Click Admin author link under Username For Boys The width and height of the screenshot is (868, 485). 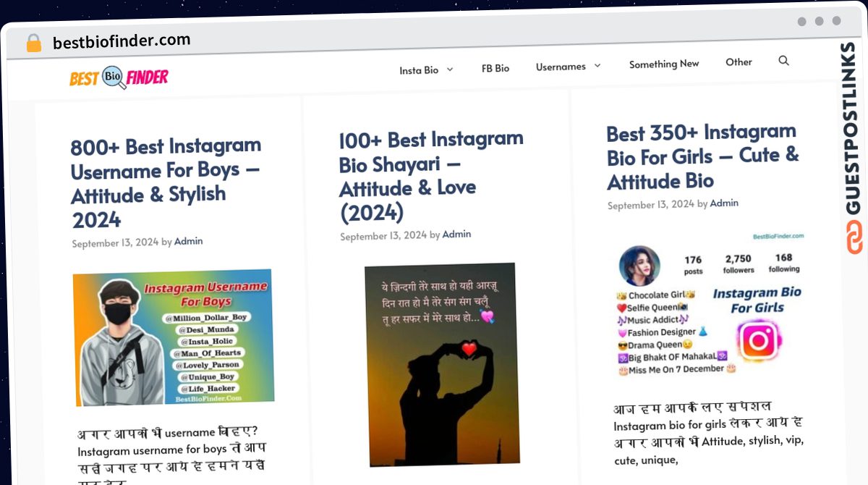click(189, 241)
